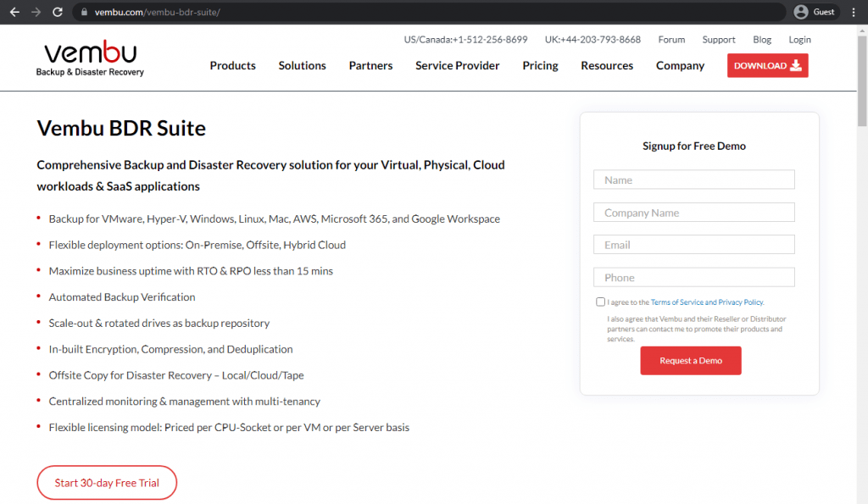
Task: Focus the Name input field
Action: point(693,180)
